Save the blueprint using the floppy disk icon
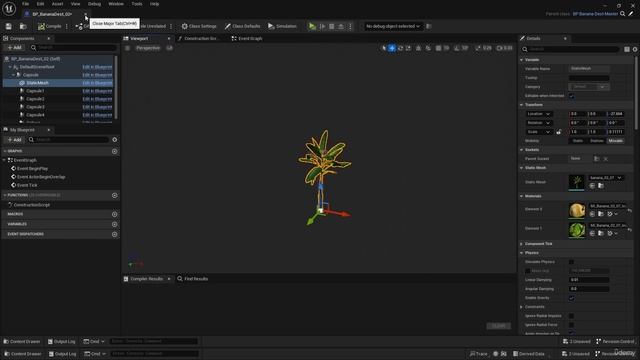Image resolution: width=640 pixels, height=360 pixels. click(x=9, y=26)
